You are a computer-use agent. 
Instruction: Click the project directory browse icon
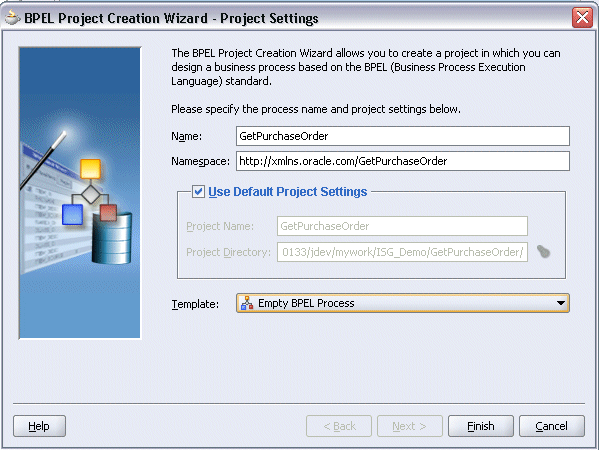coord(543,251)
